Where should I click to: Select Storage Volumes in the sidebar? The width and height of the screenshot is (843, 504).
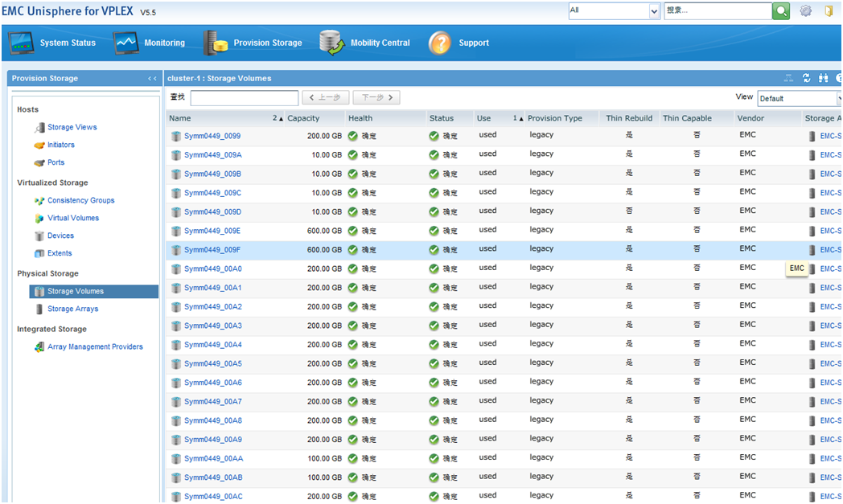94,291
